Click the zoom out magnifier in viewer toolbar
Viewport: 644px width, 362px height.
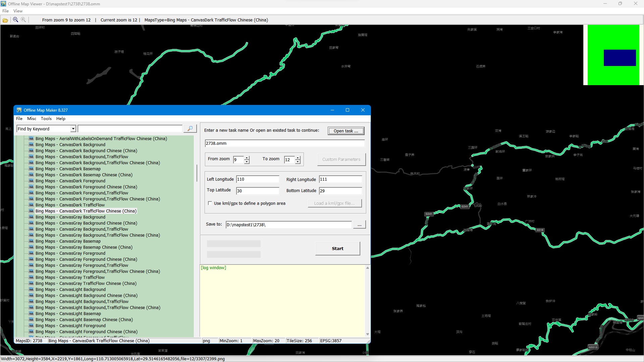(x=15, y=20)
